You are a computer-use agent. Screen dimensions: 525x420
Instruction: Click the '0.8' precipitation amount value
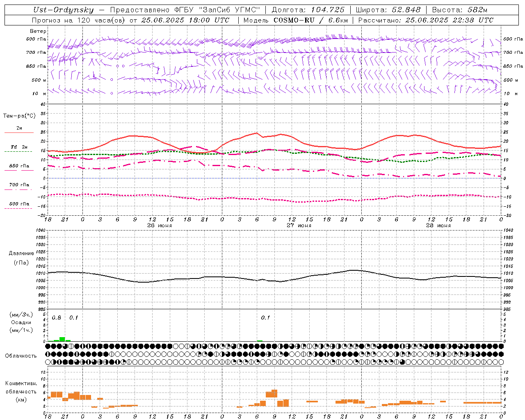pos(57,318)
